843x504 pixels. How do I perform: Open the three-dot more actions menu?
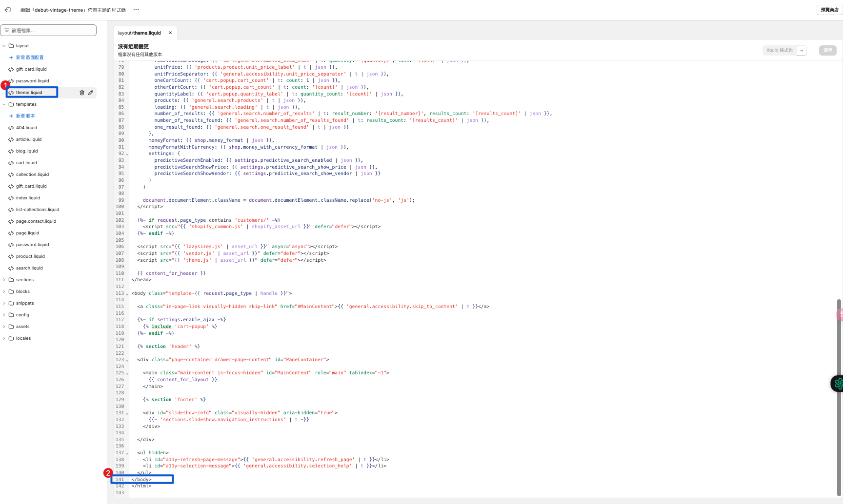(136, 10)
